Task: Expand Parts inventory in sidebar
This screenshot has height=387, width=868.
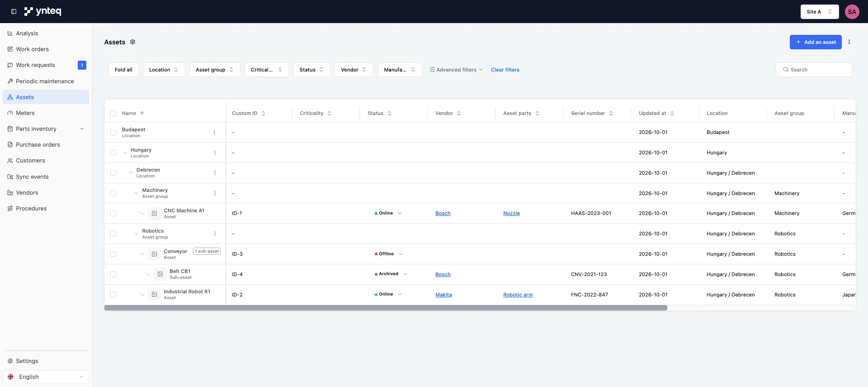Action: coord(46,129)
